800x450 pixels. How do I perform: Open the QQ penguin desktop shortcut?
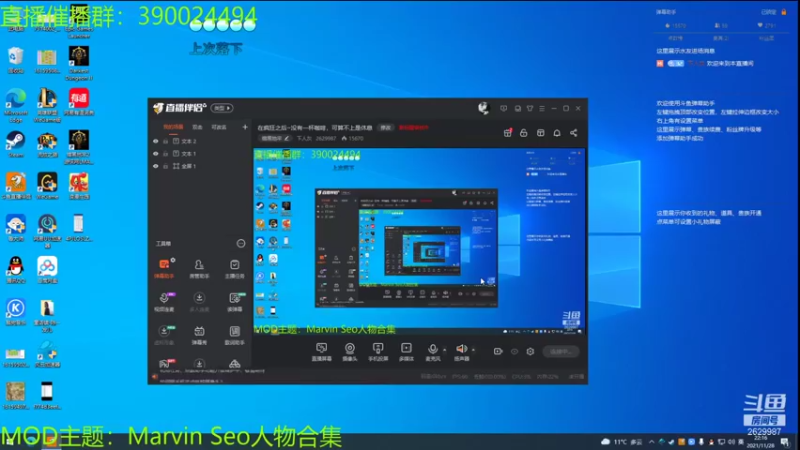click(15, 270)
